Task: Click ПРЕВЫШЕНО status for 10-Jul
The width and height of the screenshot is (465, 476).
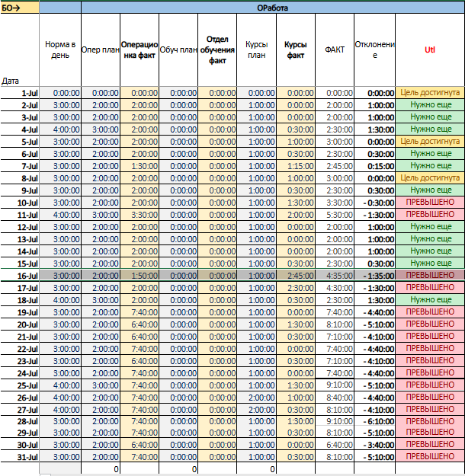Action: (430, 203)
